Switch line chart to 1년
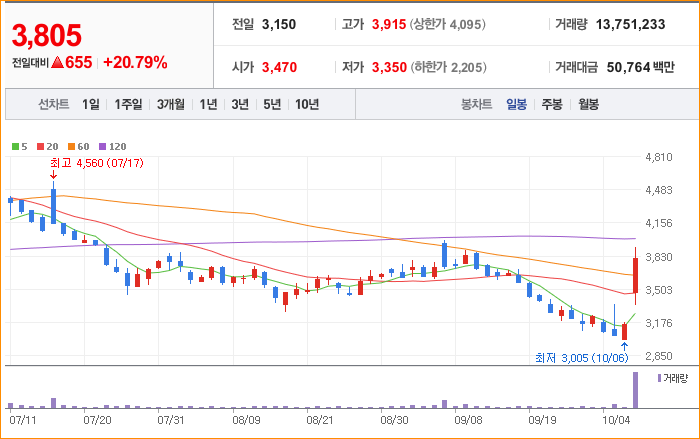This screenshot has height=439, width=700. (208, 105)
